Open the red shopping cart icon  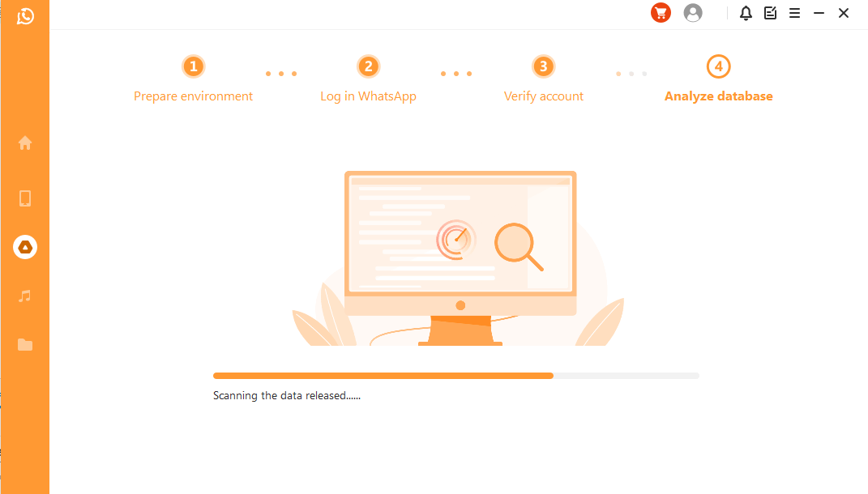point(661,13)
